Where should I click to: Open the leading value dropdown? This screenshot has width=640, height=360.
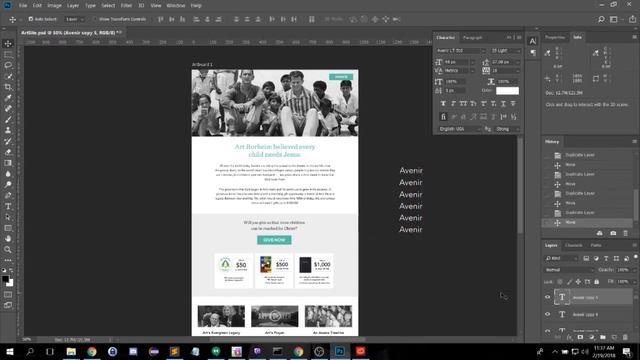pos(518,62)
